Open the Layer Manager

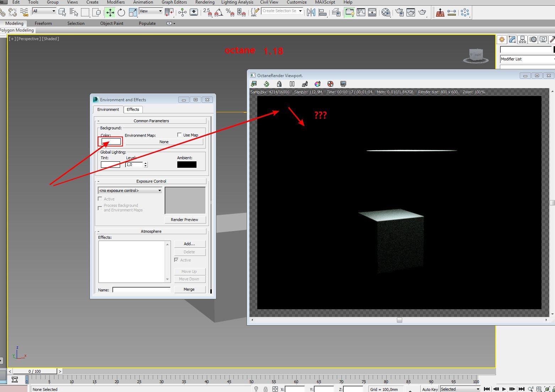tap(336, 12)
